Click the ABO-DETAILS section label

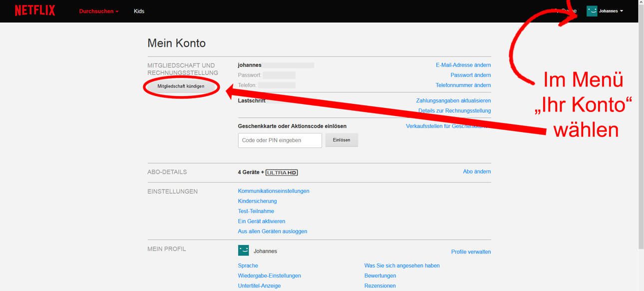[x=167, y=172]
